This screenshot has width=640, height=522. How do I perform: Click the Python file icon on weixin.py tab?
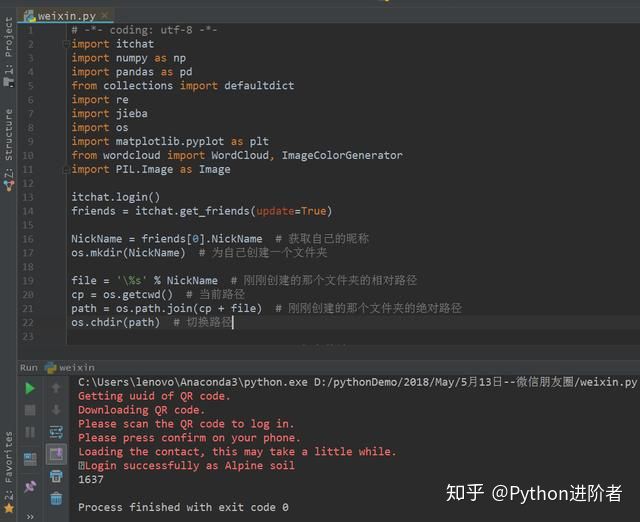tap(29, 16)
